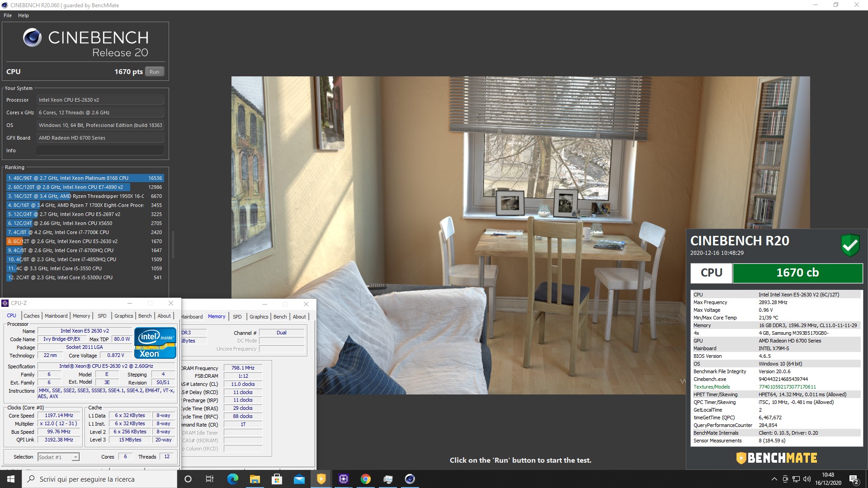Open Task View on the taskbar

click(210, 479)
